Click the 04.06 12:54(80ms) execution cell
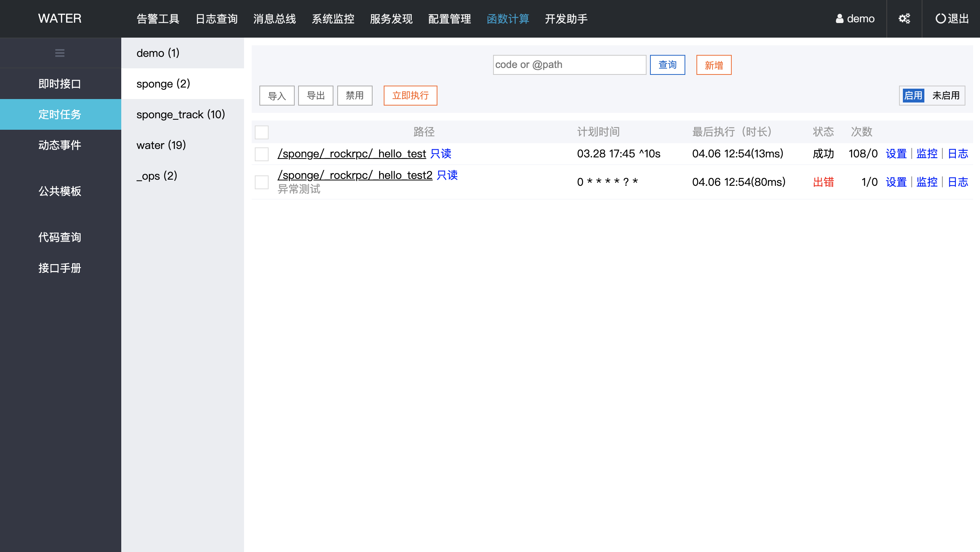The width and height of the screenshot is (980, 552). [x=739, y=182]
